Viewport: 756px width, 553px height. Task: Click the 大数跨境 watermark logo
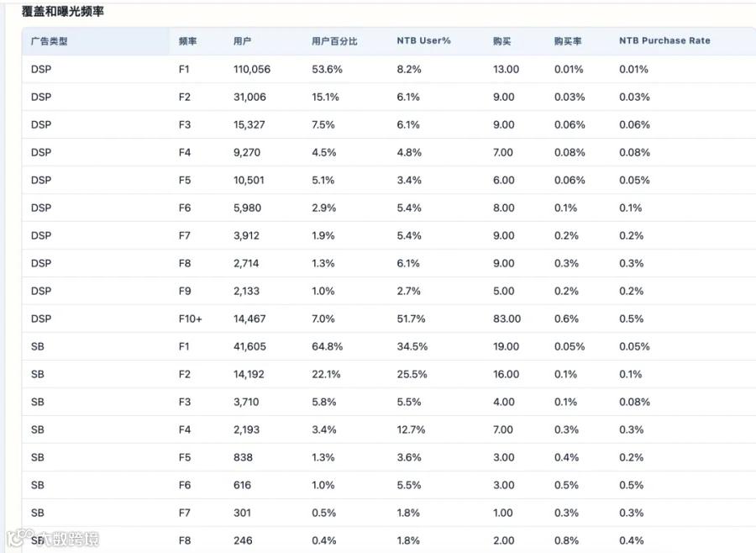pyautogui.click(x=53, y=539)
